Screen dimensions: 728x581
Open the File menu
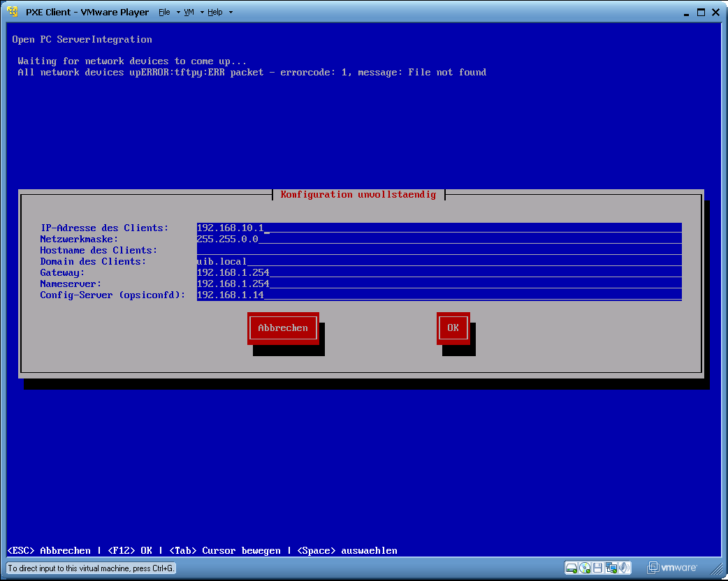click(x=164, y=12)
